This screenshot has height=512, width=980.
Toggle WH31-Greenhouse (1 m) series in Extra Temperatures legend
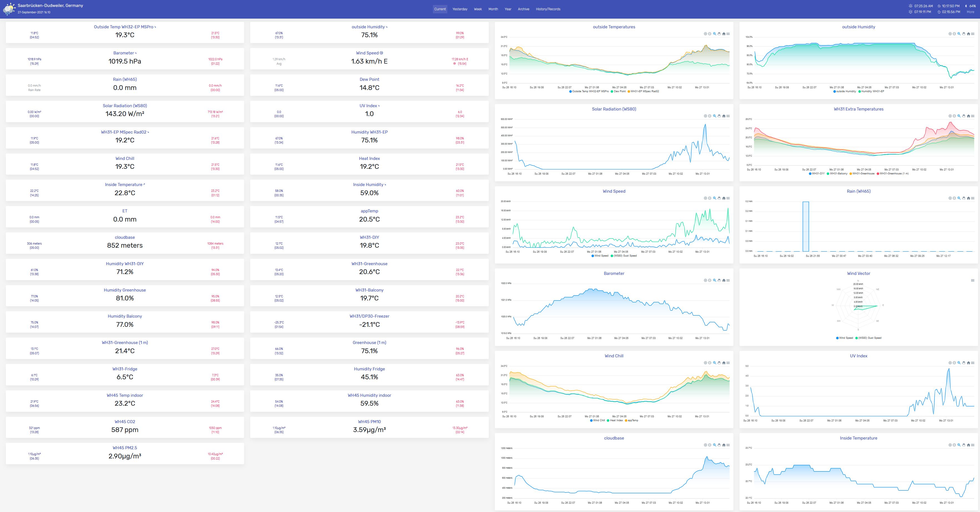tap(894, 174)
